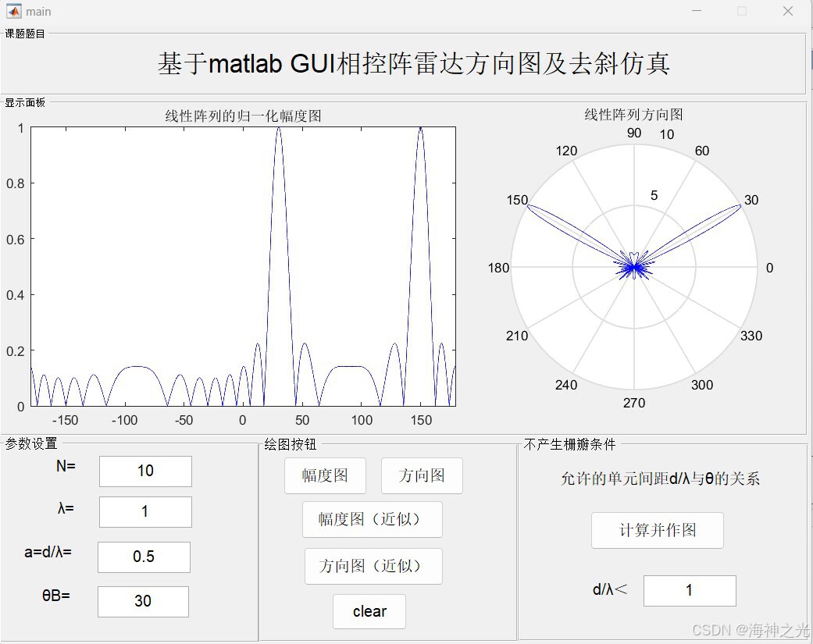Click the polar direction plot

634,267
